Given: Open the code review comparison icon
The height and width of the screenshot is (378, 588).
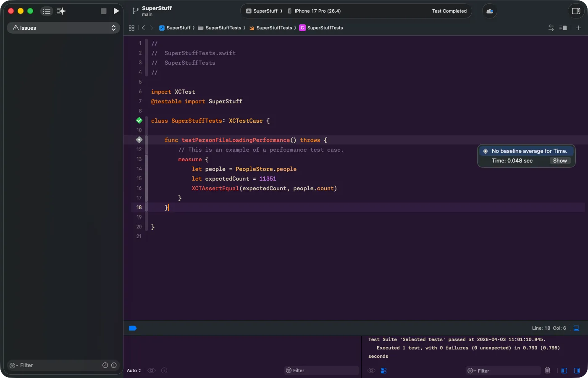Looking at the screenshot, I should pyautogui.click(x=551, y=27).
